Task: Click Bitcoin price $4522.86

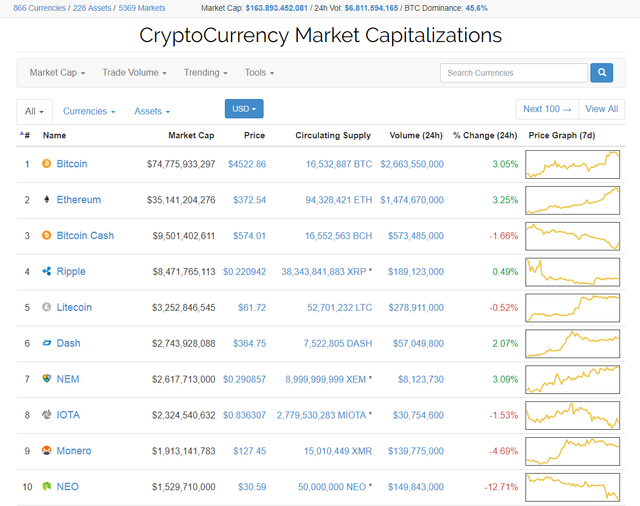Action: 247,164
